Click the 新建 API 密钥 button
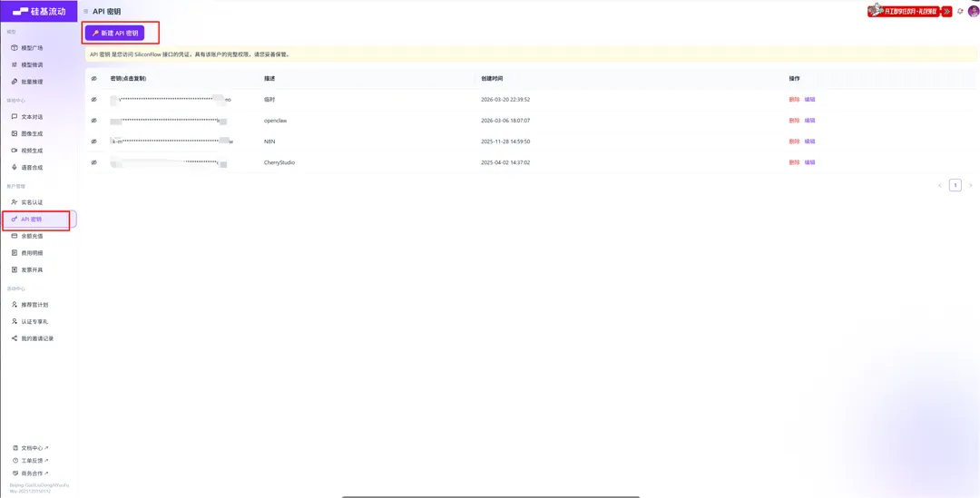980x498 pixels. (115, 34)
